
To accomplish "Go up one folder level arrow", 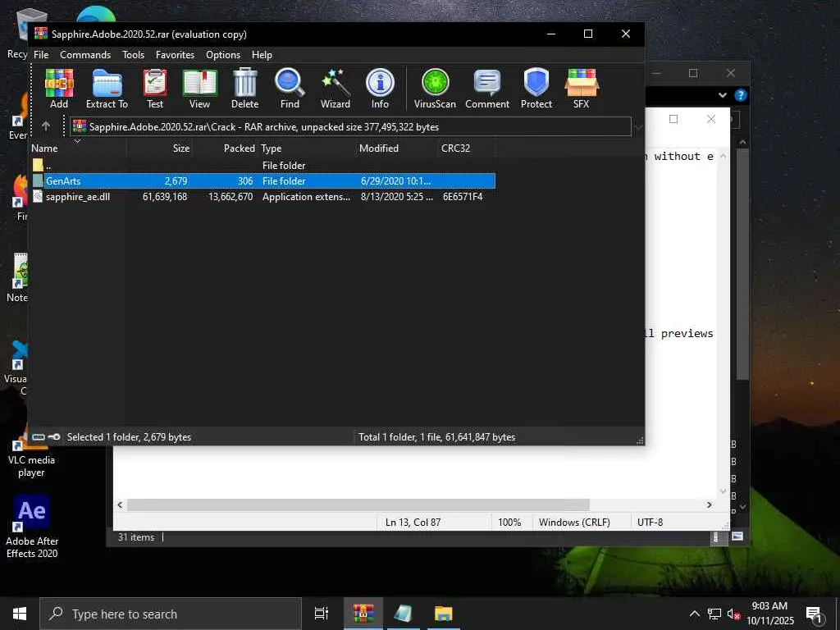I will pyautogui.click(x=46, y=126).
